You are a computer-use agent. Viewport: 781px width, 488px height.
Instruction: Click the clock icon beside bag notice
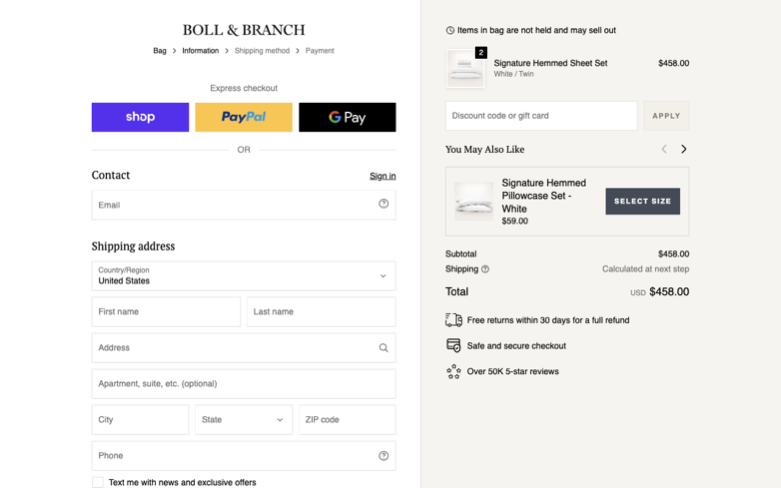coord(450,30)
